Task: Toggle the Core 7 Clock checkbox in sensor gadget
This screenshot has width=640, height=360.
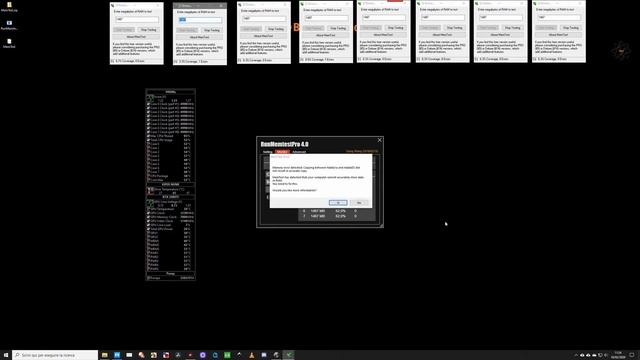Action: click(149, 132)
